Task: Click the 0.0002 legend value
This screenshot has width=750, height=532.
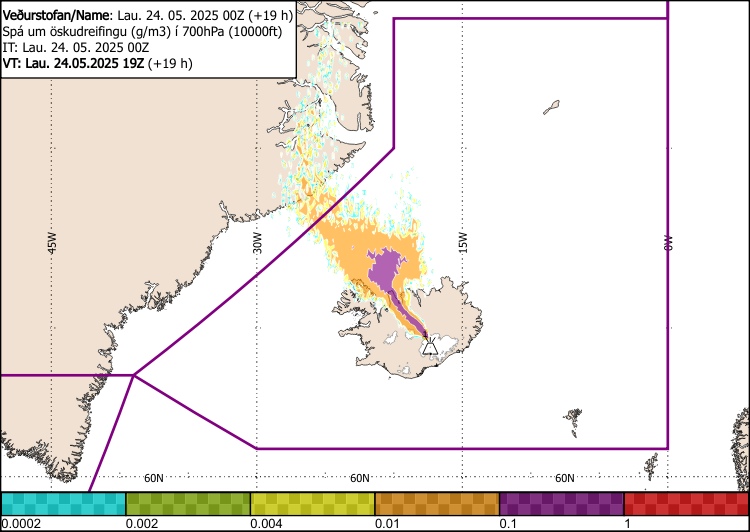Action: point(21,523)
